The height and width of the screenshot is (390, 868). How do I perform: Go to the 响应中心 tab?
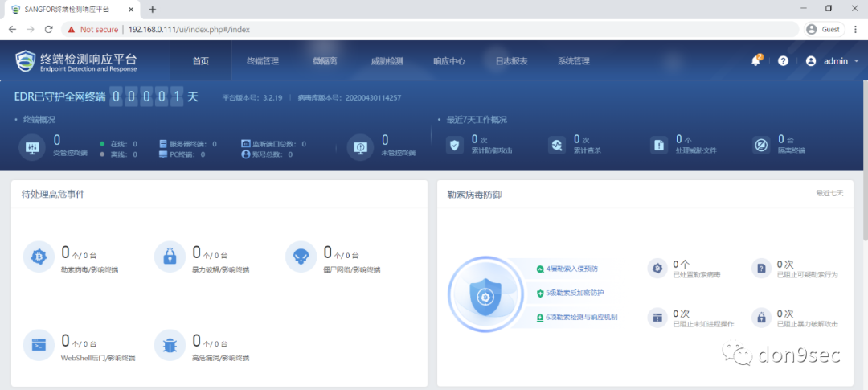449,61
